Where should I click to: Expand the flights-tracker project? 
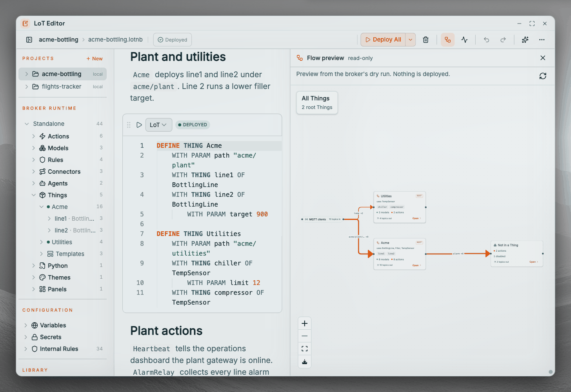point(27,87)
